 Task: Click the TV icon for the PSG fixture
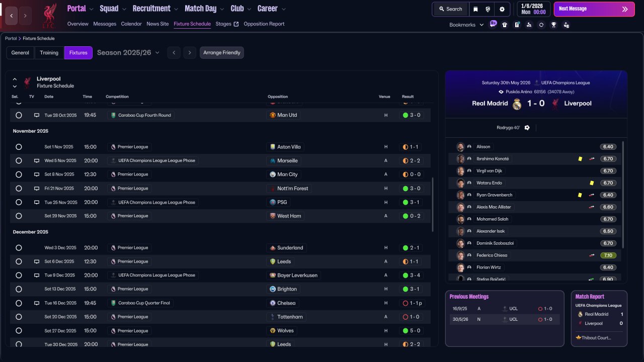(x=37, y=202)
